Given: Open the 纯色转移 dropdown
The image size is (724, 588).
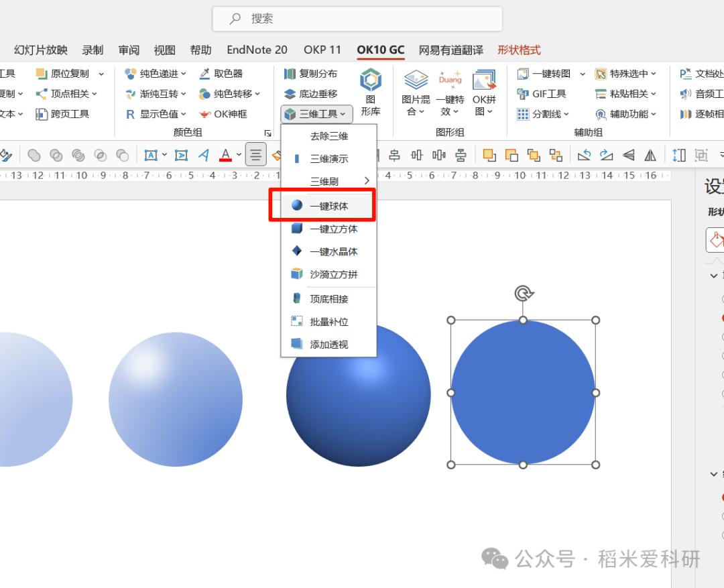Looking at the screenshot, I should [x=229, y=94].
